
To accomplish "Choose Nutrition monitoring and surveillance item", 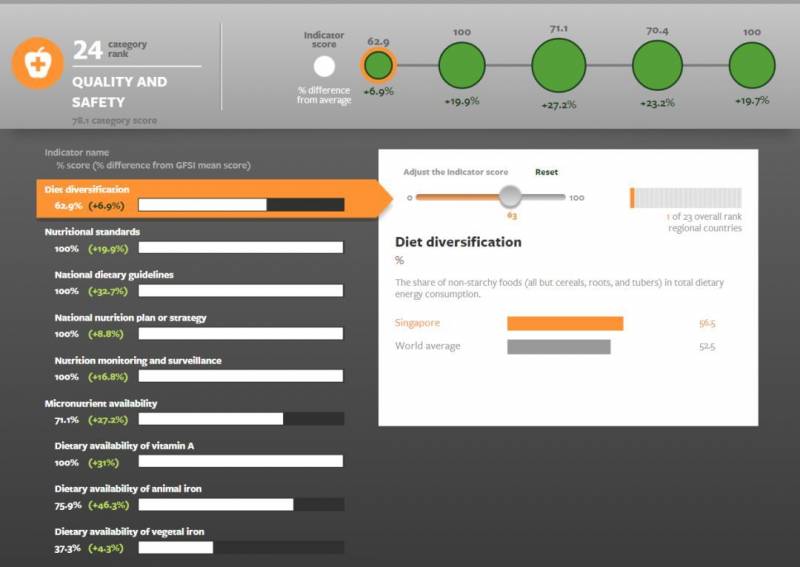I will [x=137, y=360].
